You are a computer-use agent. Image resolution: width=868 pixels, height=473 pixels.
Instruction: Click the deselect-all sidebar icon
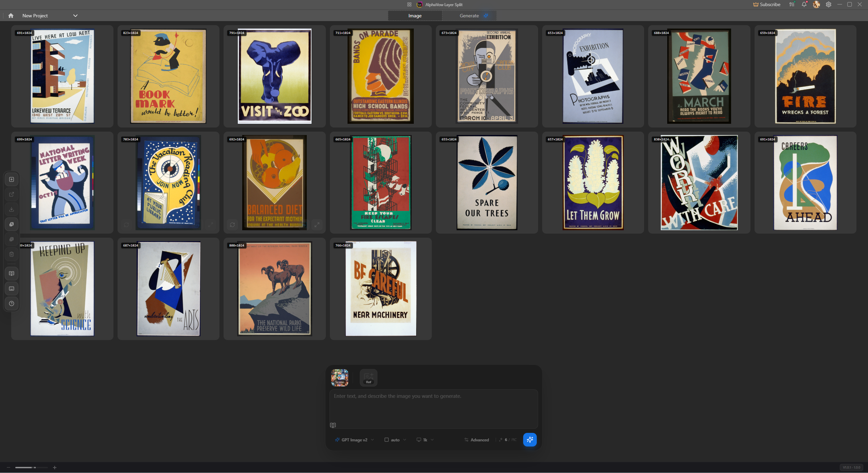(x=12, y=239)
